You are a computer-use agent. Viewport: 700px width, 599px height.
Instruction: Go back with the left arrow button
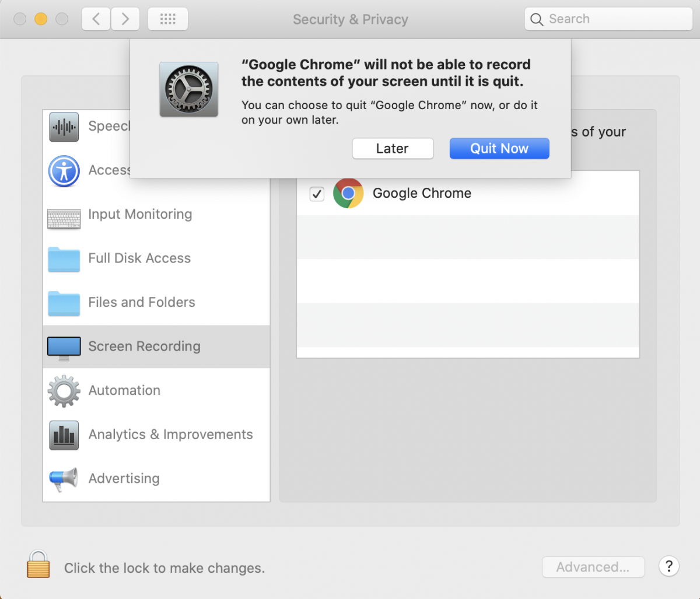(96, 19)
